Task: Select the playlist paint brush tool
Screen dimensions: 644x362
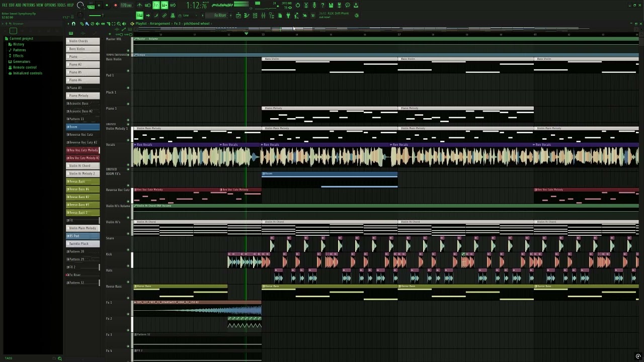Action: point(87,24)
